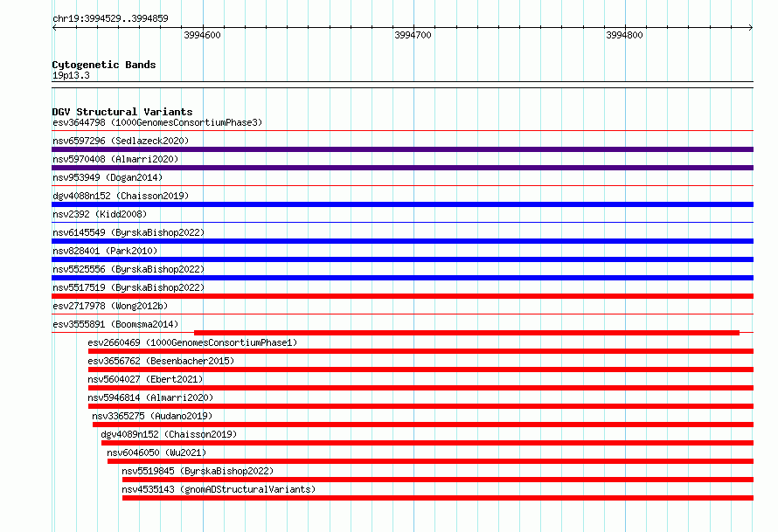Viewport: 778px width, 532px height.
Task: Click the 3994700 ruler position label
Action: pyautogui.click(x=413, y=35)
